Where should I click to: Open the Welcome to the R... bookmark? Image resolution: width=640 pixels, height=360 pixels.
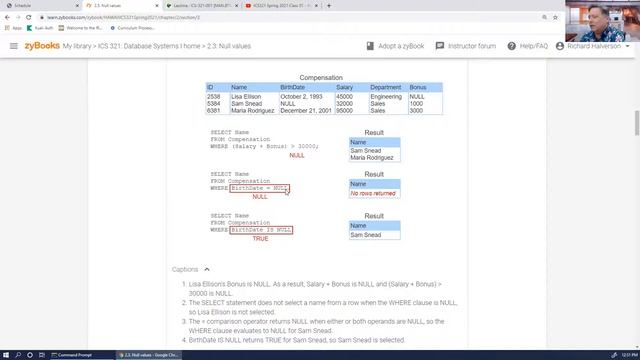click(x=80, y=28)
